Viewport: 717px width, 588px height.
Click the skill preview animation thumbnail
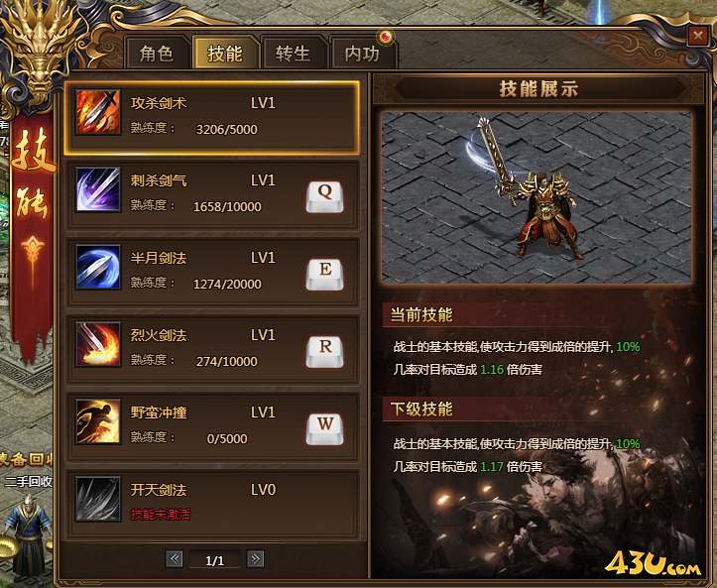click(x=537, y=197)
